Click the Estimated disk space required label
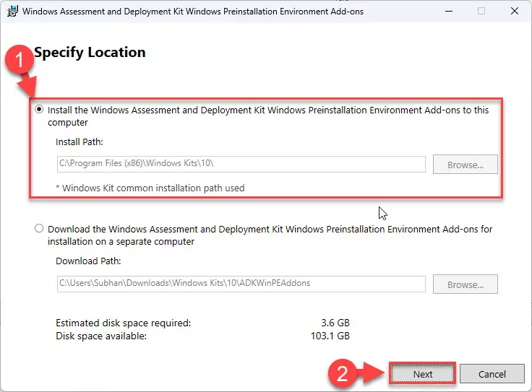Screen dimensions: 532x392 123,323
